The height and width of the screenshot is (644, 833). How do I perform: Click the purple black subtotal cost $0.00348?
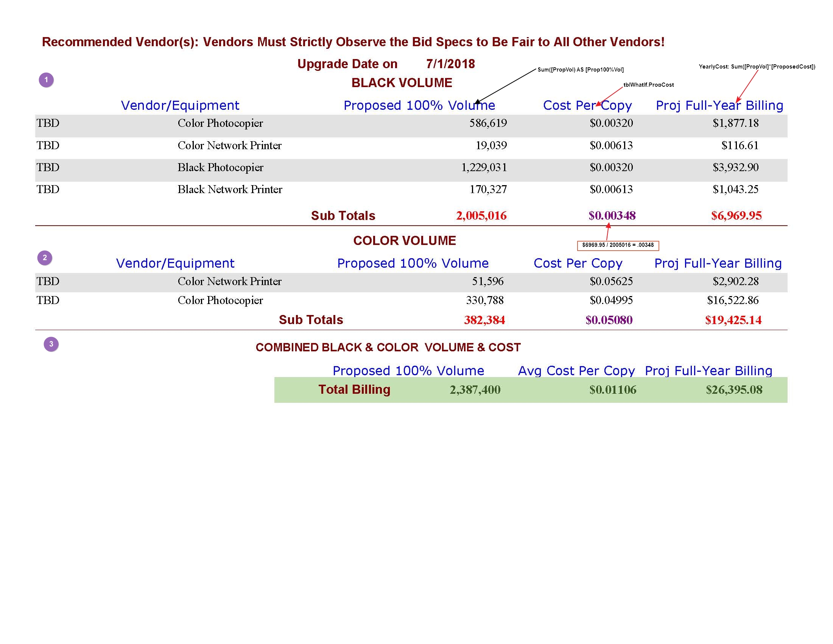point(612,215)
